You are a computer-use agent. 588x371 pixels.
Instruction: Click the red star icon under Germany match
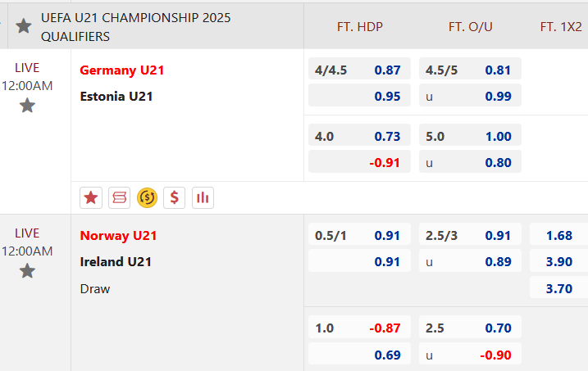tap(91, 197)
